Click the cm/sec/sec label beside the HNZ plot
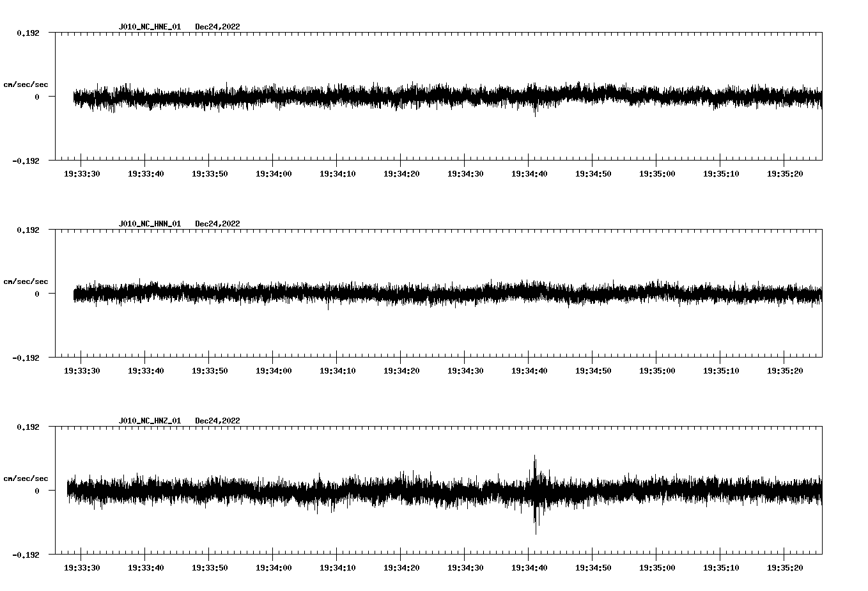The width and height of the screenshot is (868, 591). tap(26, 477)
